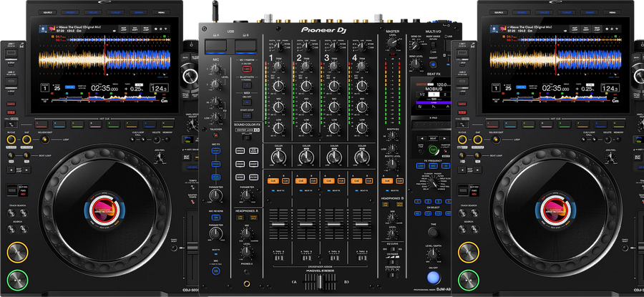
Task: Enable headphone CUE B on mixer channel 4
Action: (369, 181)
